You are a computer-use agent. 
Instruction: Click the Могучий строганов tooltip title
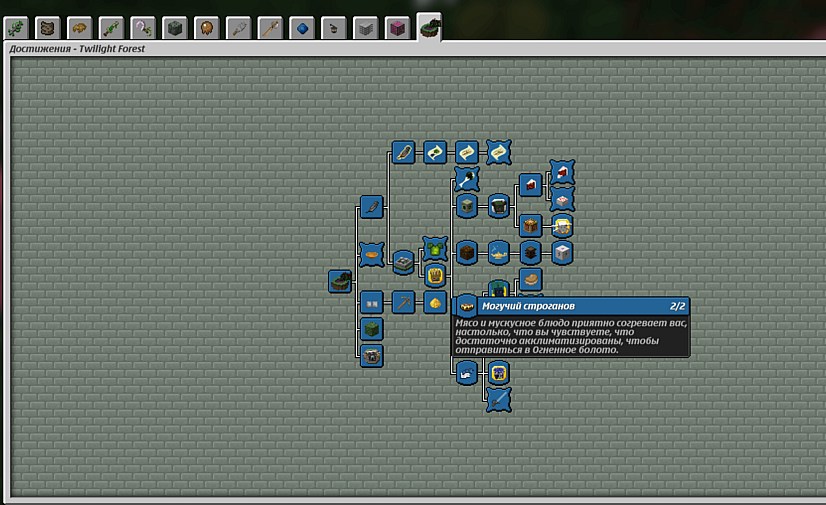pos(528,306)
